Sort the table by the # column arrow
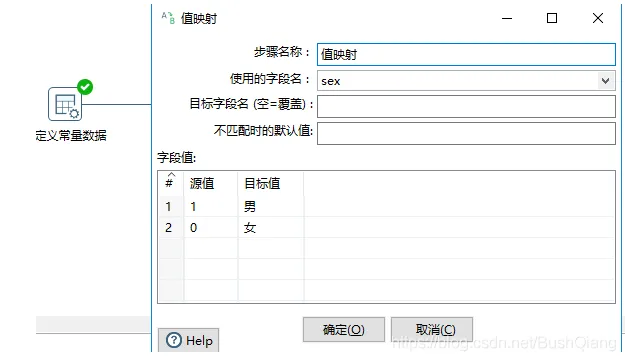Viewport: 625px width, 361px height. tap(171, 175)
